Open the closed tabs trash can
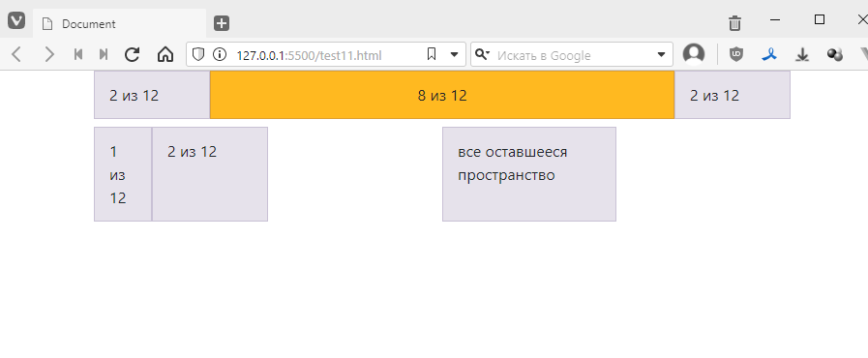The height and width of the screenshot is (358, 868). [734, 23]
